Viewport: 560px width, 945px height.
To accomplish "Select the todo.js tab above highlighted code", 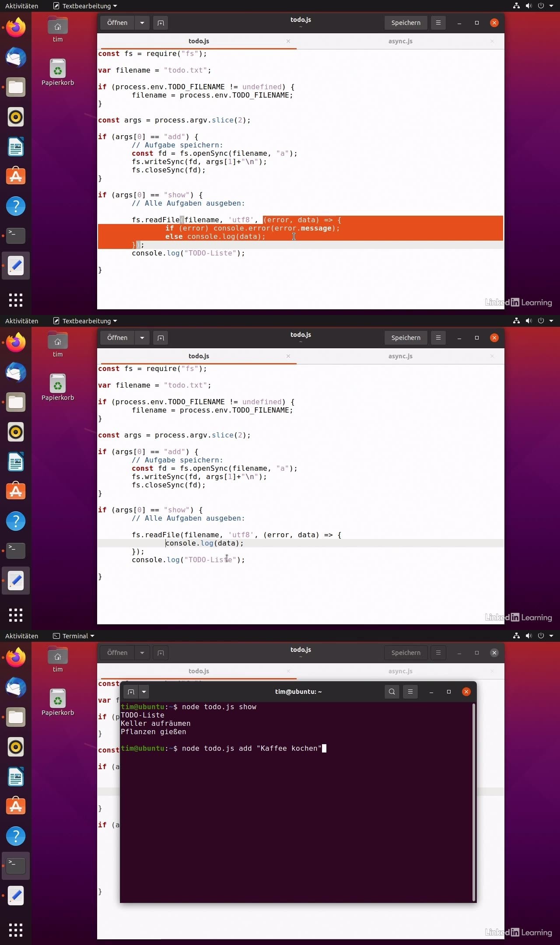I will (x=199, y=41).
